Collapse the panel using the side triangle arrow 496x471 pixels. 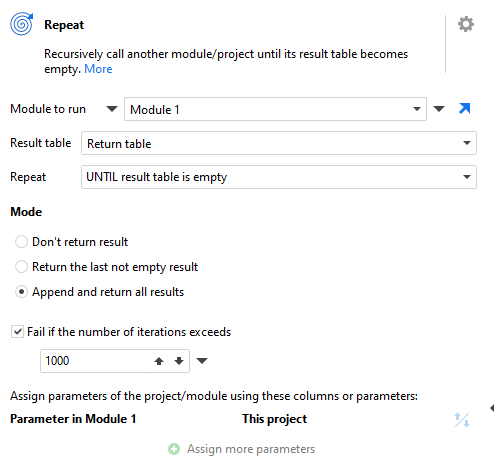coord(492,408)
